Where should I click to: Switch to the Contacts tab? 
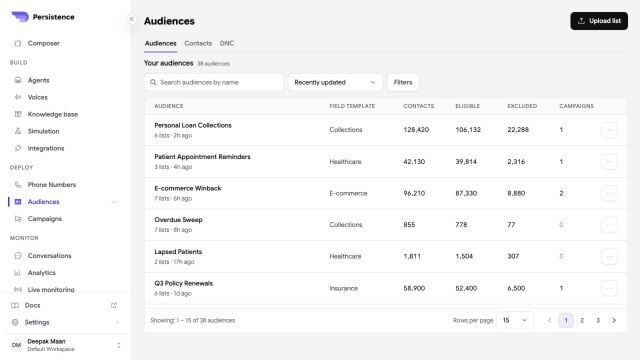(198, 43)
